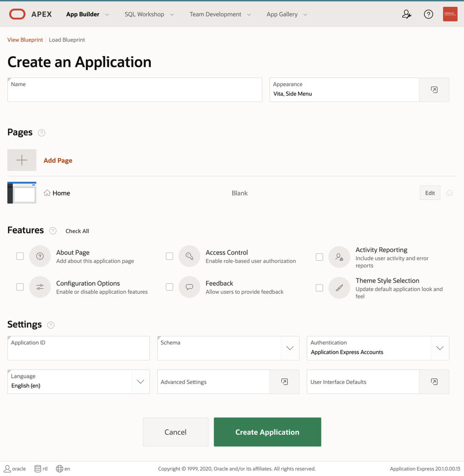Open the Help question mark icon
Screen dimensions: 464x476
pos(428,14)
